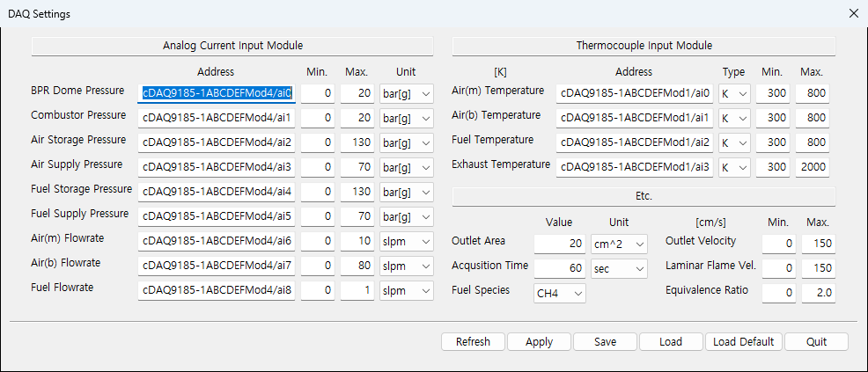868x372 pixels.
Task: Open Air(b) Flowrate unit dropdown
Action: coord(407,266)
